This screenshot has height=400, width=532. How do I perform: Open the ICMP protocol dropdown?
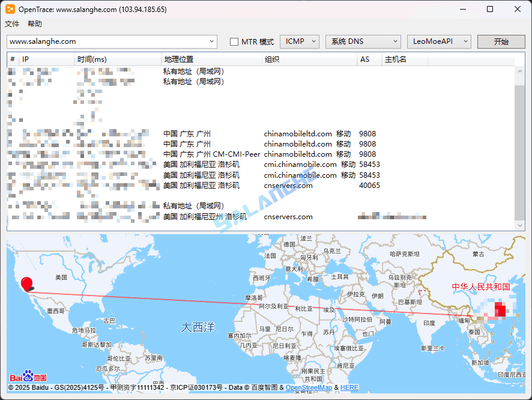click(x=300, y=41)
